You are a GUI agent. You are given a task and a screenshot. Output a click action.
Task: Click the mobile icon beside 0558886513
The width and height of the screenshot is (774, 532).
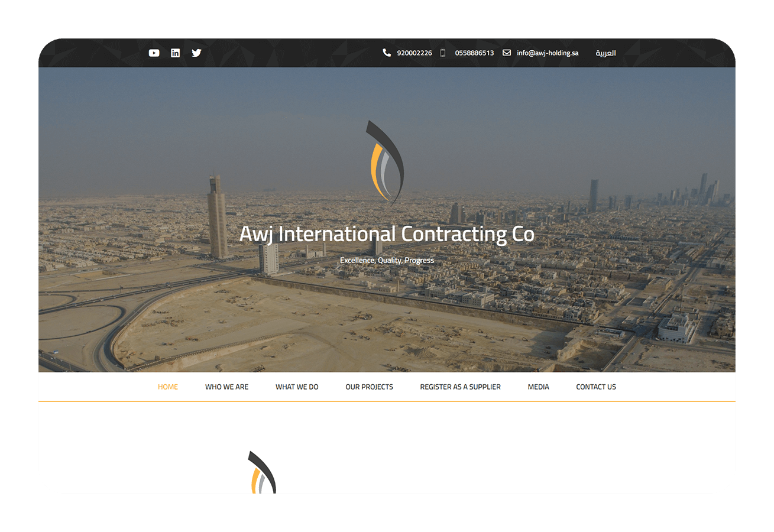(443, 53)
